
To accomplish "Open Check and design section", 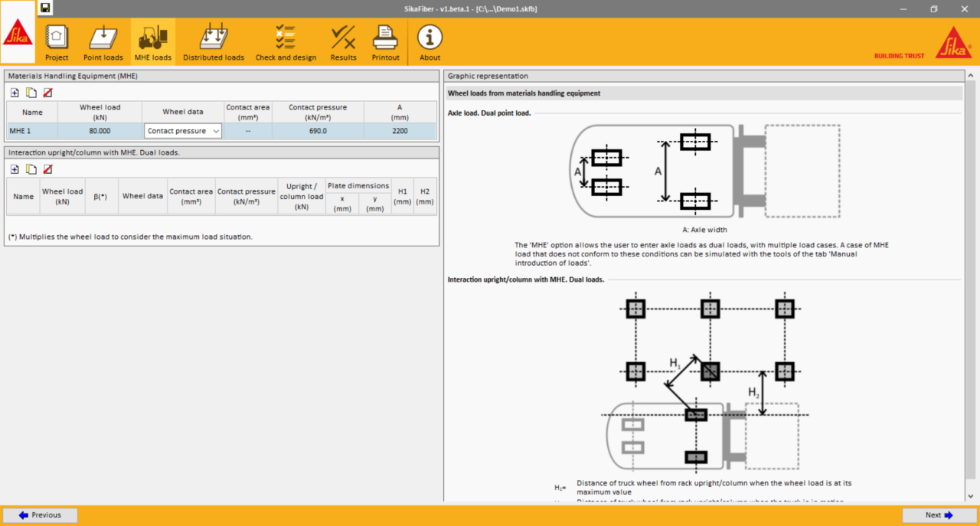I will click(286, 42).
